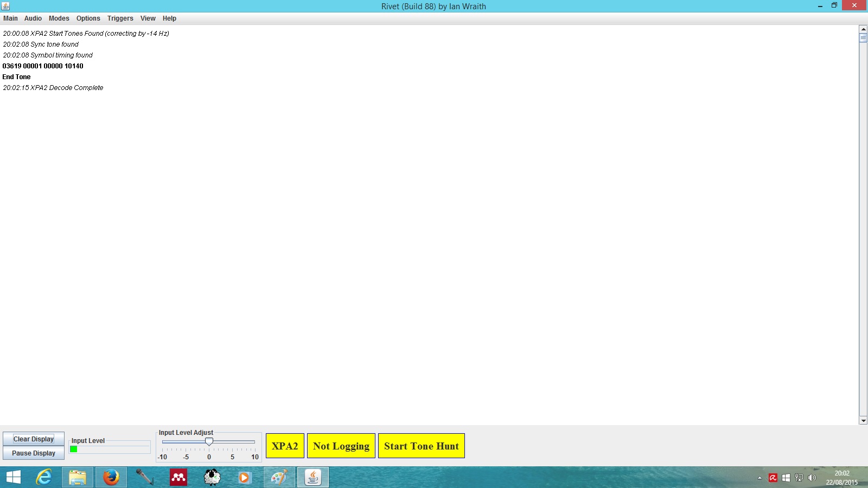
Task: Launch Internet Explorer from the taskbar
Action: point(43,477)
